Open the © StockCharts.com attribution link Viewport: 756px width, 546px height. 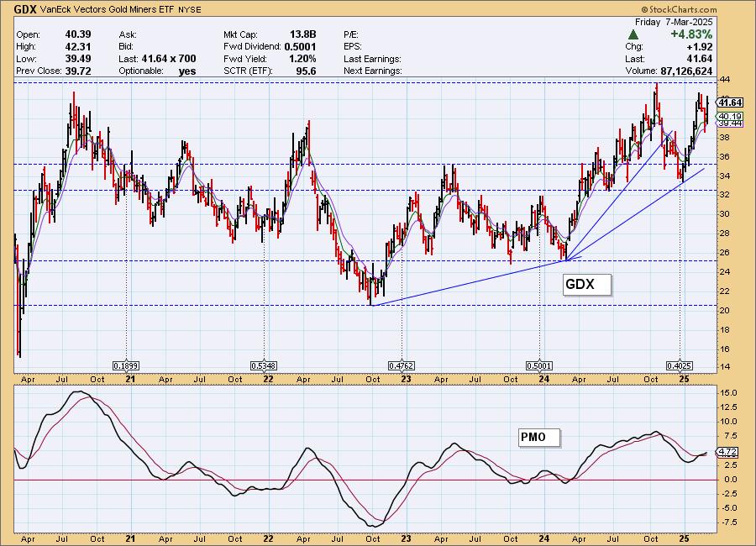679,9
